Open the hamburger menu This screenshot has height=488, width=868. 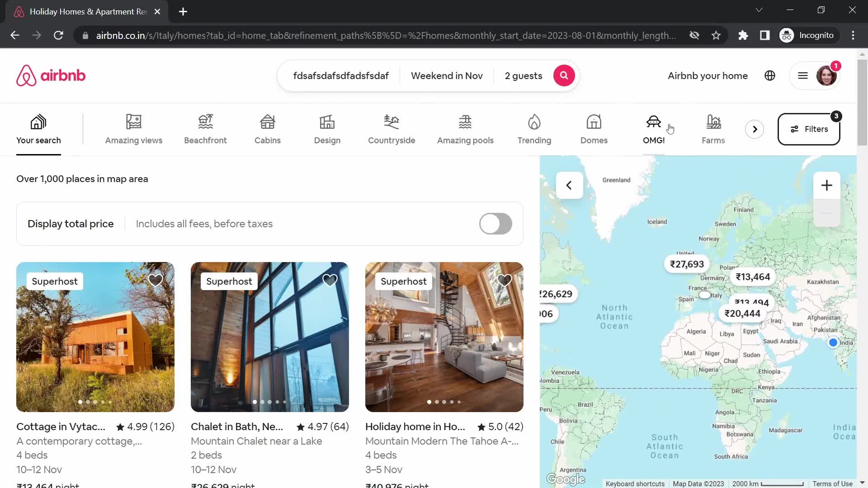click(802, 75)
